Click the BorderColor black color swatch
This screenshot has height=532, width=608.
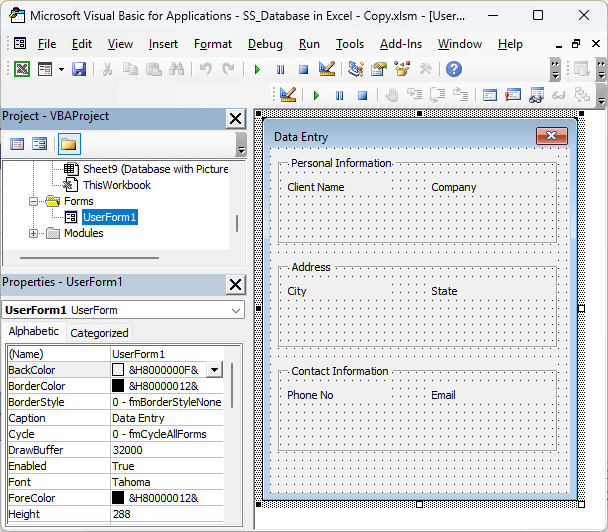pos(119,386)
